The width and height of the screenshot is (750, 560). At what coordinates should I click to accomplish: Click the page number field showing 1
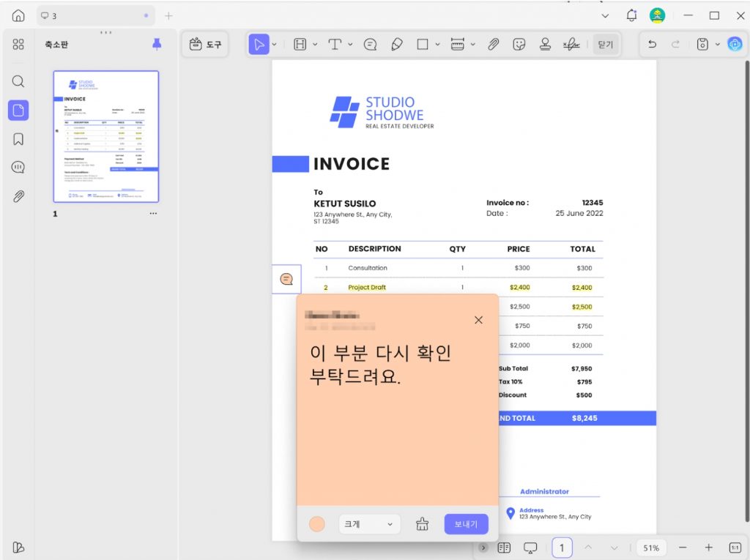point(562,548)
